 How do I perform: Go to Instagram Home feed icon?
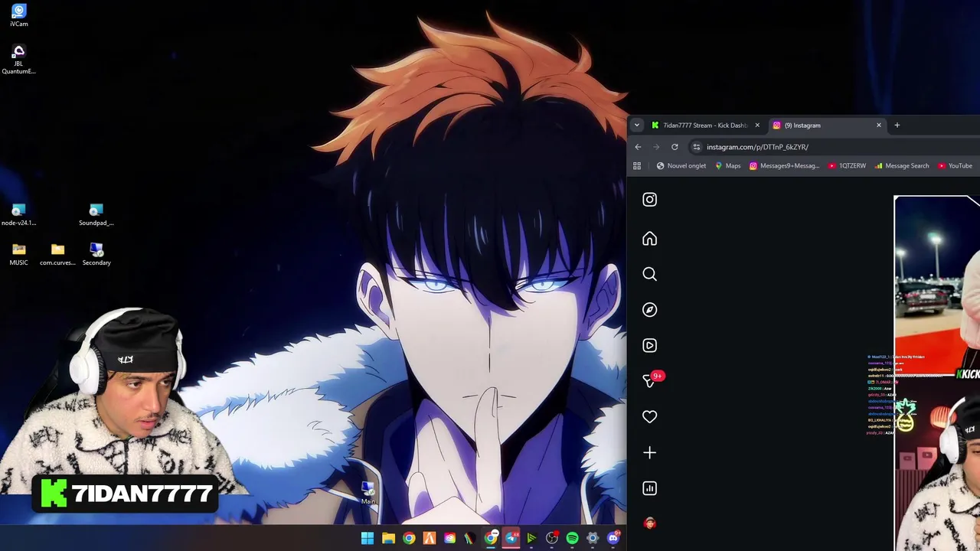click(x=649, y=239)
